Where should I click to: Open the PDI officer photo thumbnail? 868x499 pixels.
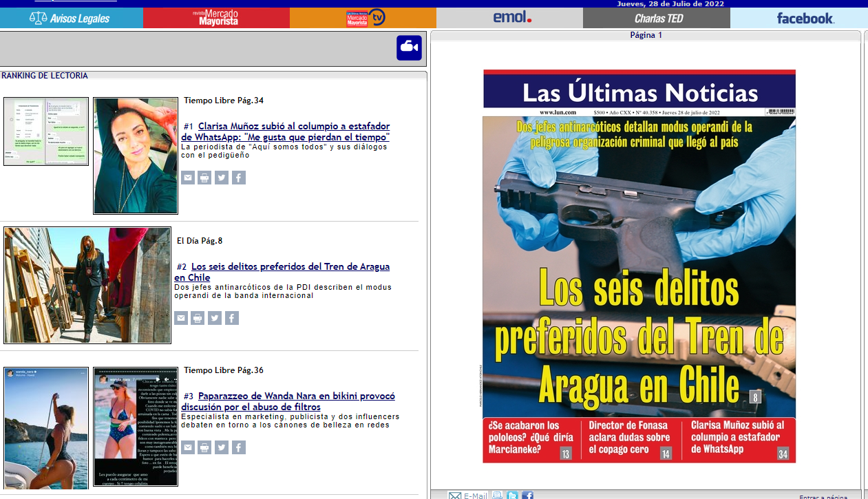(87, 285)
